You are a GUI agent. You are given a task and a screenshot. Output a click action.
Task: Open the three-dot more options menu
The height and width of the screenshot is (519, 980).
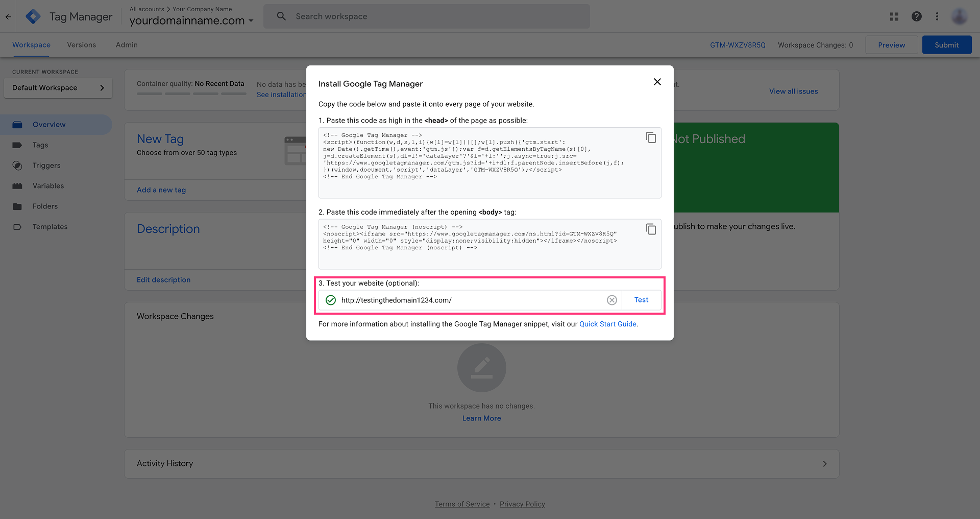[937, 16]
